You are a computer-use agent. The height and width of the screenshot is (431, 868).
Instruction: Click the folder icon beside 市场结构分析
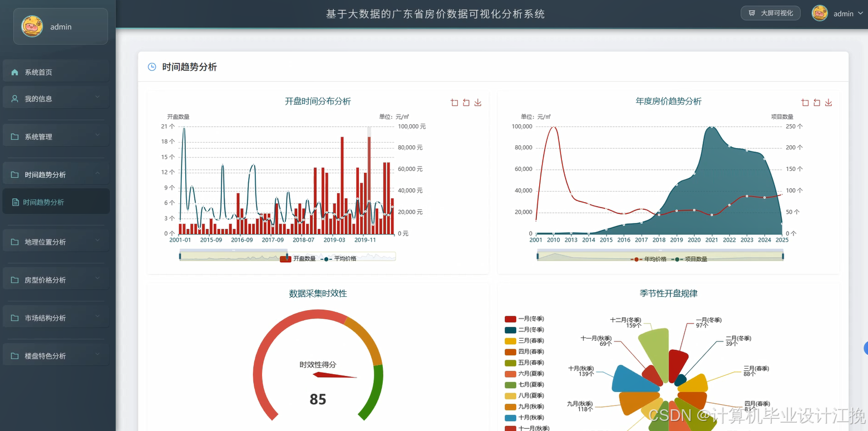point(15,318)
